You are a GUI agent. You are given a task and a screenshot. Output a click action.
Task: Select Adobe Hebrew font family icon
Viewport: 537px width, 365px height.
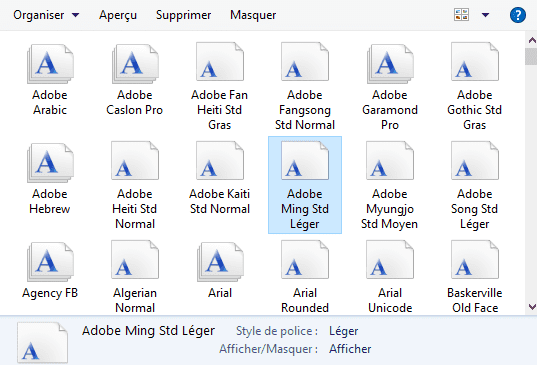coord(50,163)
